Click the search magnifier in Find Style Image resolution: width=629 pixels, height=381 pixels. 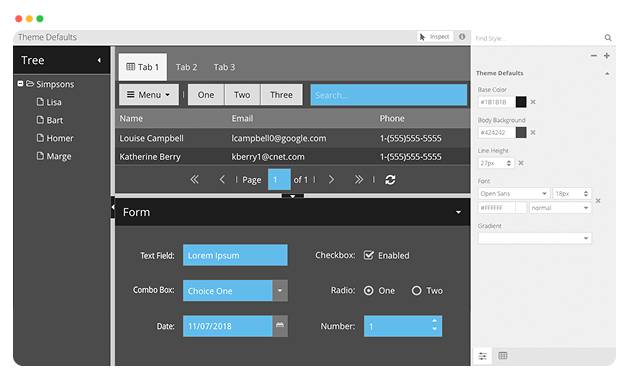coord(608,38)
